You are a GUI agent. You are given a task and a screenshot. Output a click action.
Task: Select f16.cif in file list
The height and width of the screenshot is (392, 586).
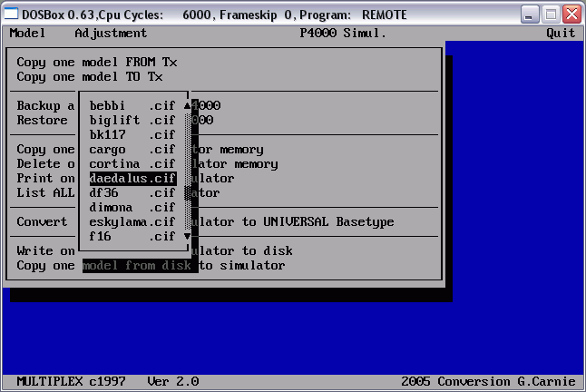click(x=132, y=237)
